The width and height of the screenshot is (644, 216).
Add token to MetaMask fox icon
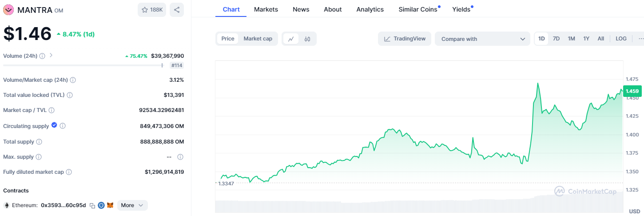coord(110,205)
